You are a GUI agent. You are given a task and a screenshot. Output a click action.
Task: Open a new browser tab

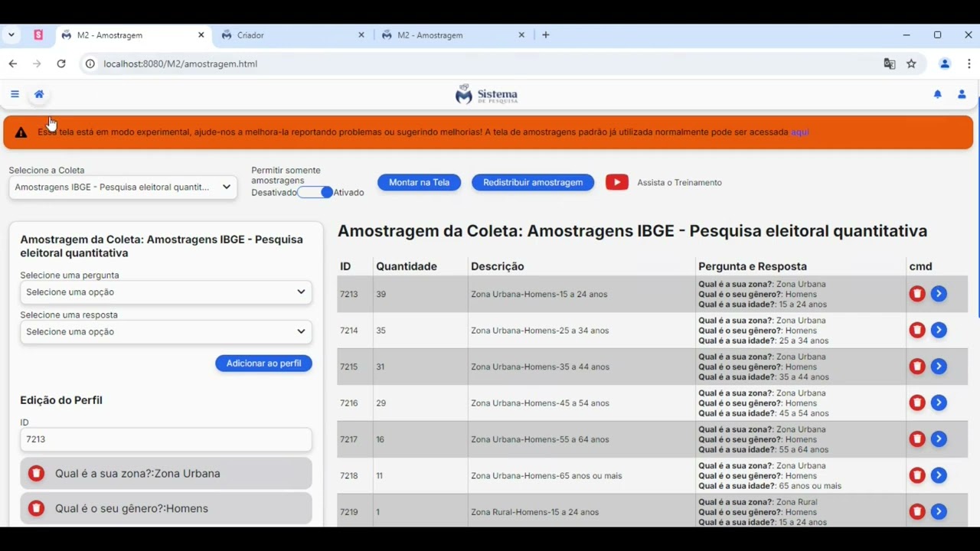click(x=546, y=35)
